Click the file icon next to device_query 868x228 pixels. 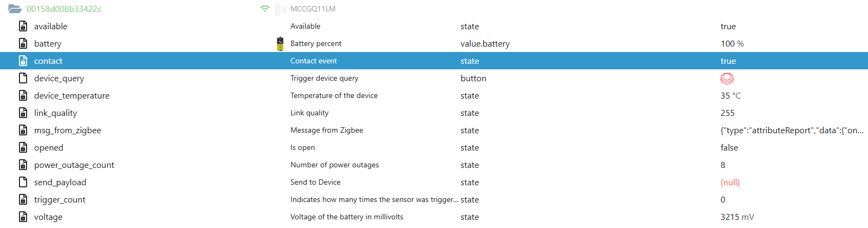click(x=23, y=78)
